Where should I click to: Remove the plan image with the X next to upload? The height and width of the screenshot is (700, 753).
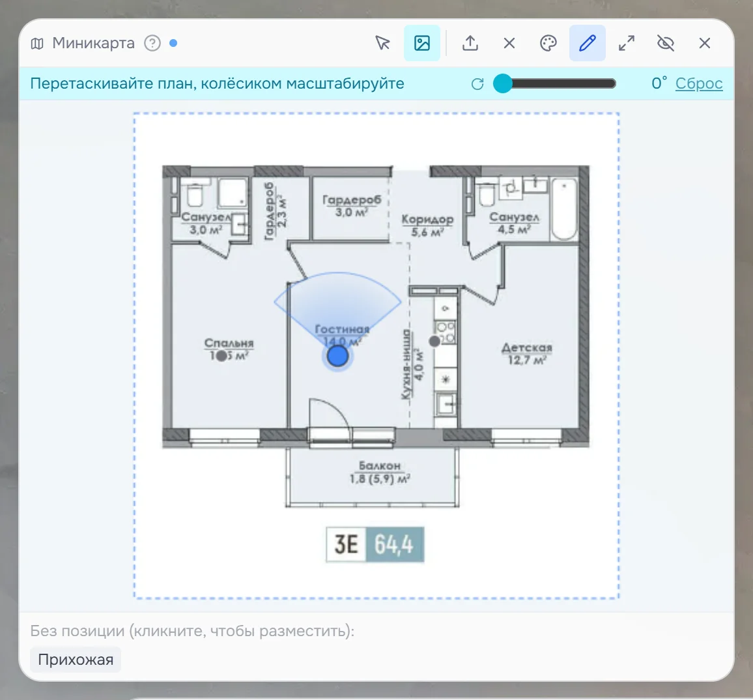[509, 43]
